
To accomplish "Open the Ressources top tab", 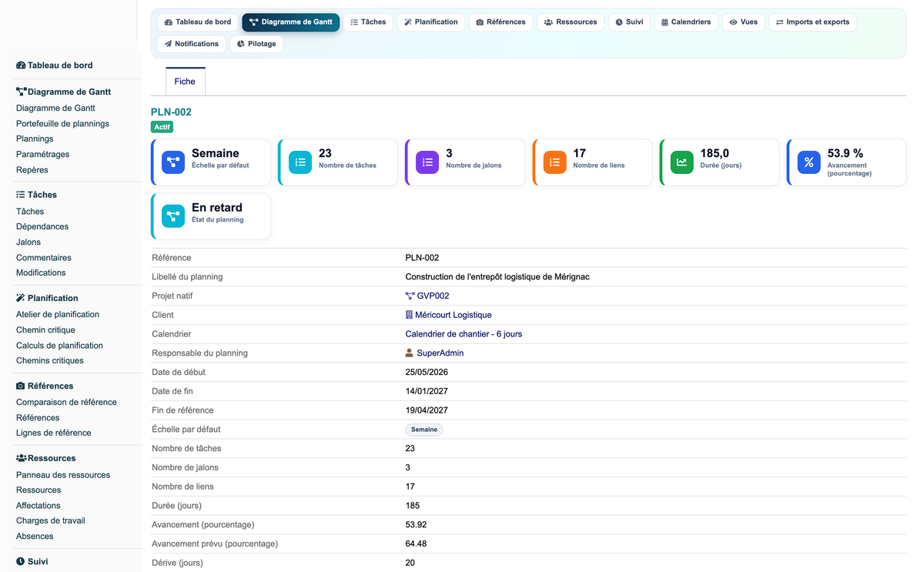I will 571,22.
